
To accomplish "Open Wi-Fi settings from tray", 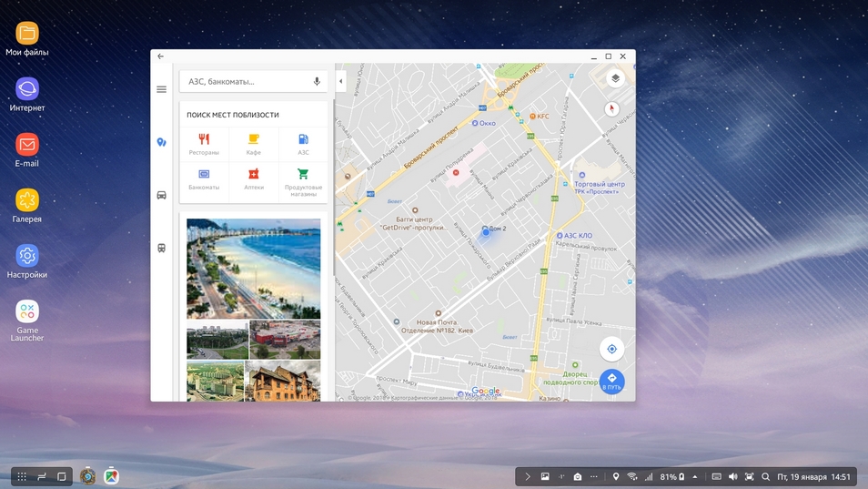I will tap(631, 476).
